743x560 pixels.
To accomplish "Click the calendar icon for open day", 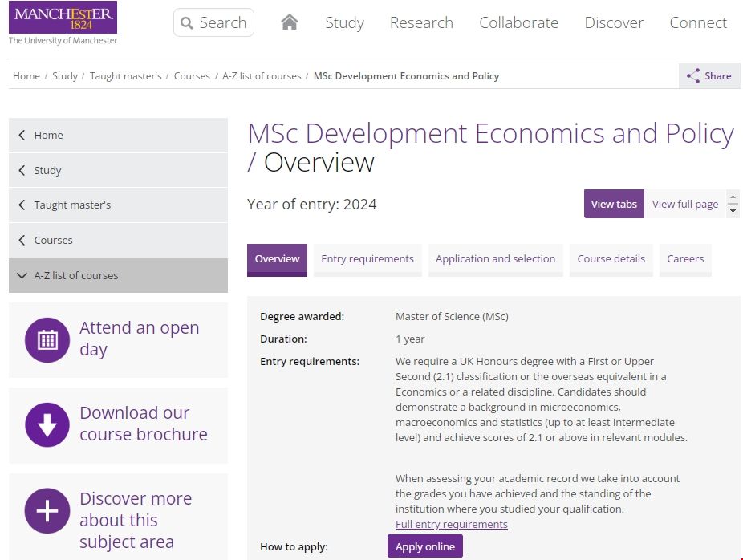I will coord(47,339).
